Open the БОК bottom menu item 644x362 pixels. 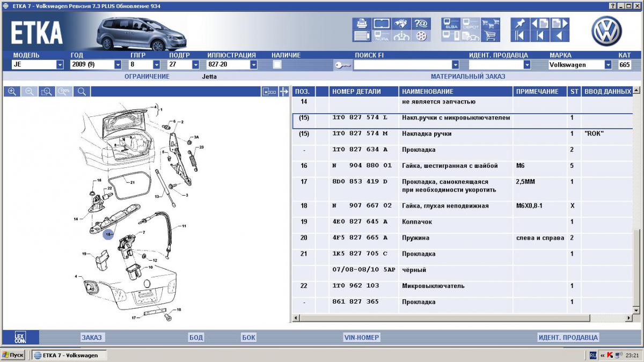248,337
